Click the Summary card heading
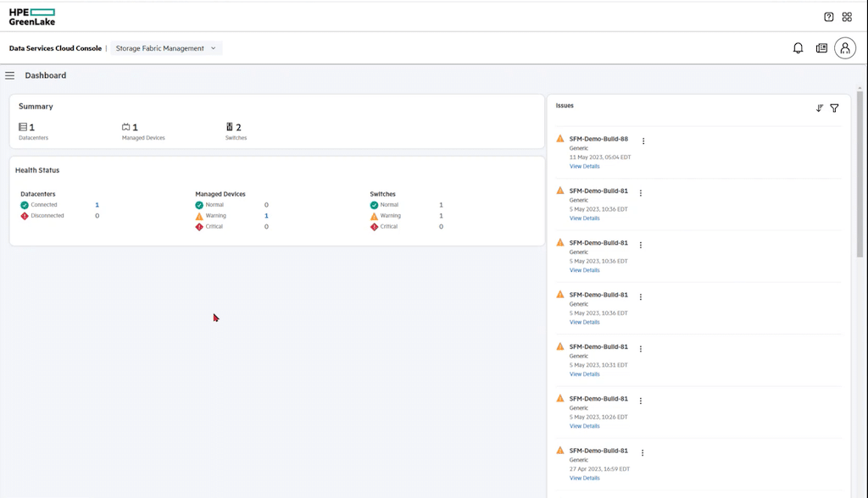The height and width of the screenshot is (498, 868). pos(36,106)
